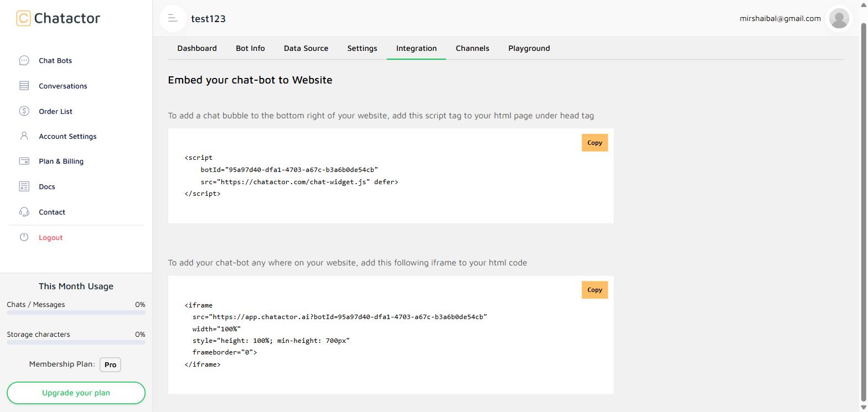
Task: Click the "Membership Plan:" label
Action: pyautogui.click(x=62, y=364)
